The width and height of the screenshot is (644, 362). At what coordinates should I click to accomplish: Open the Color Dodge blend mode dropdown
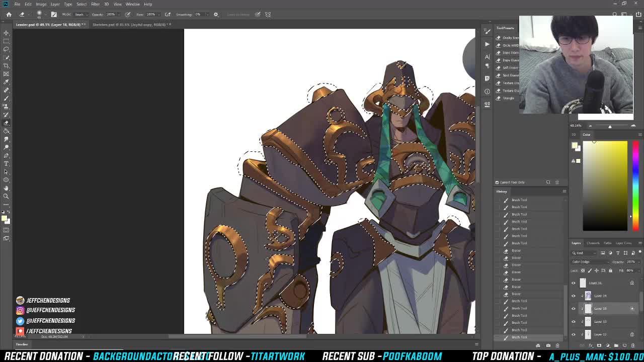(x=590, y=261)
